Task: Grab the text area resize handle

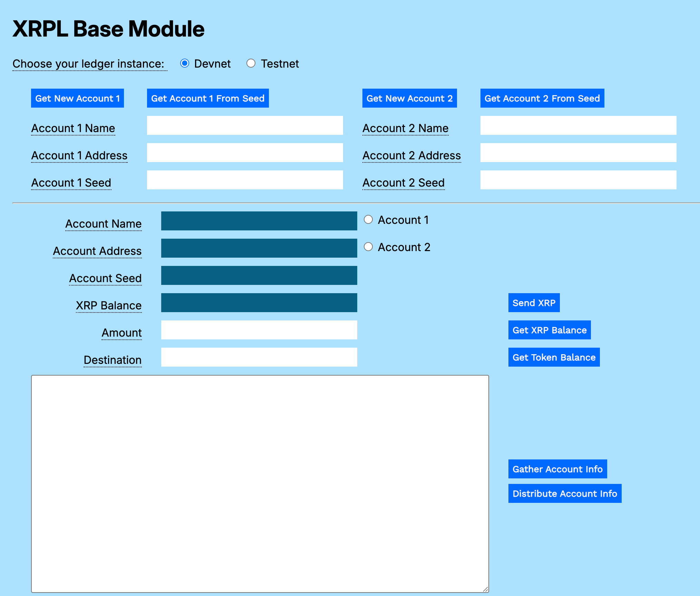Action: pos(485,589)
